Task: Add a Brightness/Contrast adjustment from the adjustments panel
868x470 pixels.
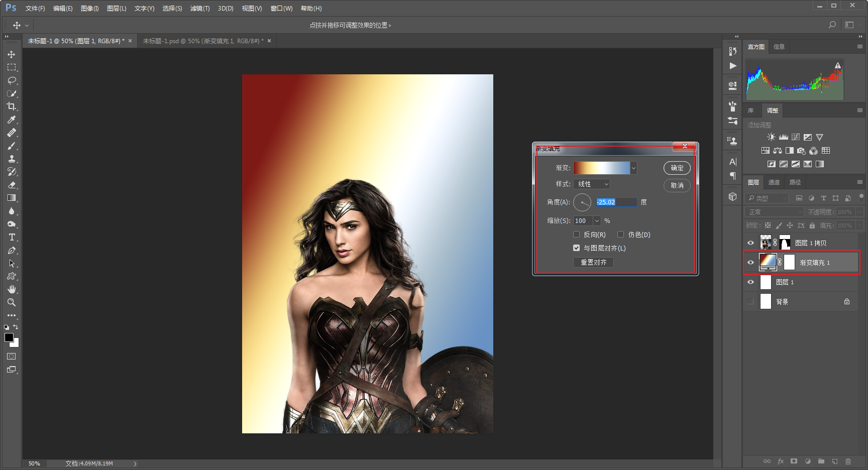Action: pos(771,137)
